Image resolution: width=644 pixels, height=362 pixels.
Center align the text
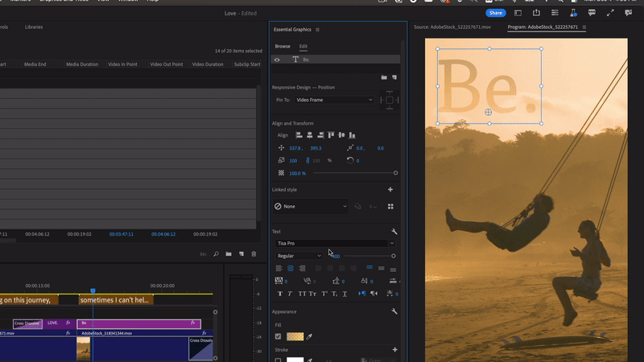pos(291,269)
